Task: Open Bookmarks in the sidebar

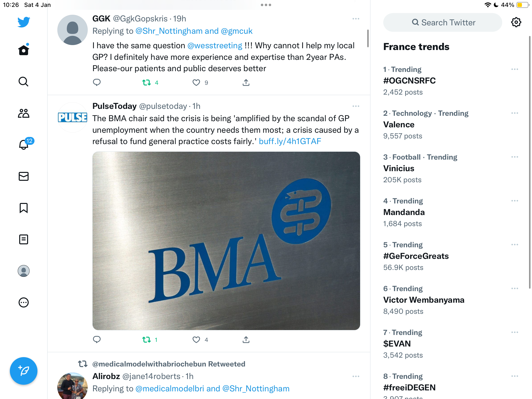Action: pos(24,208)
